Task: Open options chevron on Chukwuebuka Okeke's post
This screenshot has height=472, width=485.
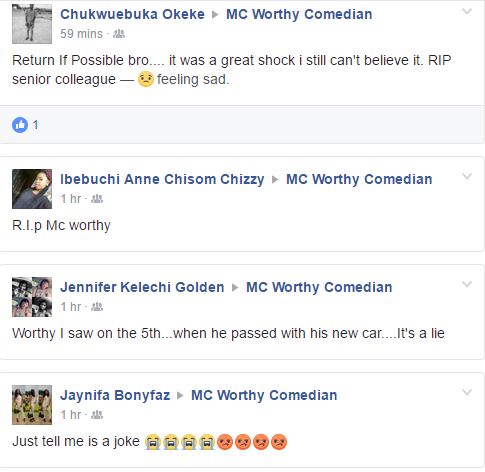Action: tap(467, 12)
